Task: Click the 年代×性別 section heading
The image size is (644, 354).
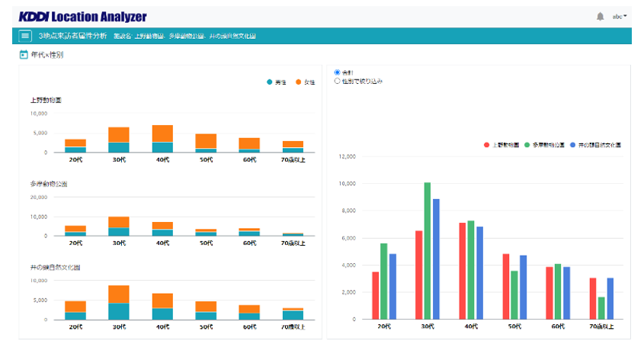Action: pos(47,55)
